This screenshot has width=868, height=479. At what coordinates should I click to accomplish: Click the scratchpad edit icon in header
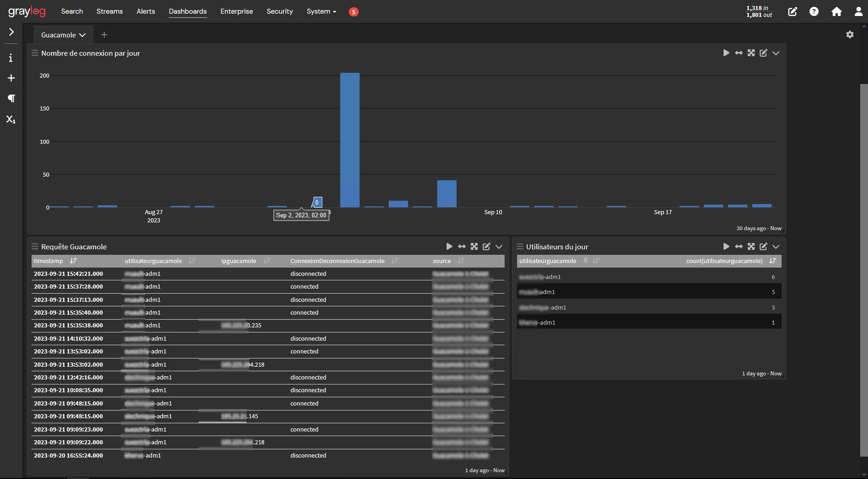tap(793, 11)
